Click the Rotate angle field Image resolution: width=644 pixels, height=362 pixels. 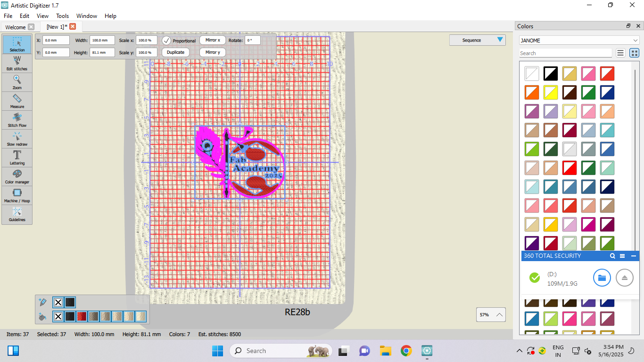(253, 41)
